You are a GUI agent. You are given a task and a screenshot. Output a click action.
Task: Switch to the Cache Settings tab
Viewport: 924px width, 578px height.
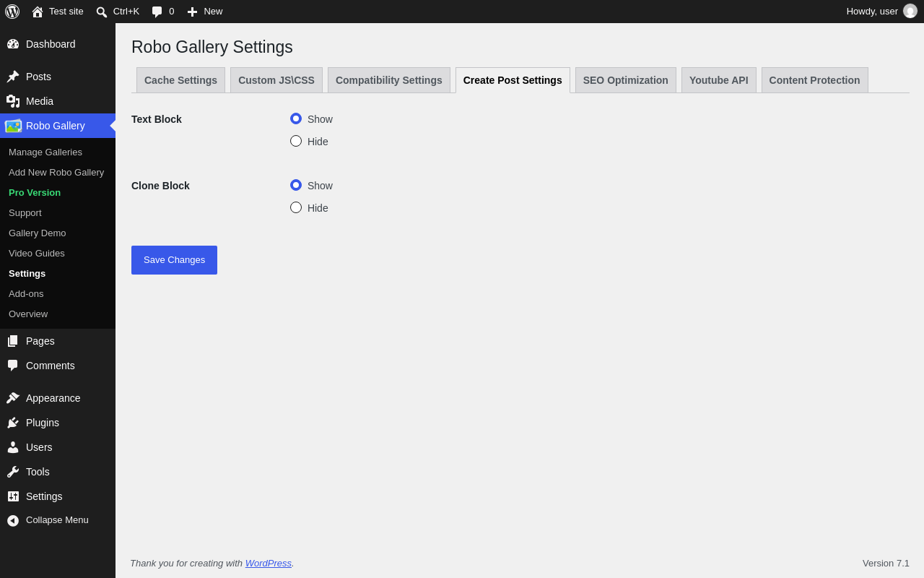click(180, 80)
